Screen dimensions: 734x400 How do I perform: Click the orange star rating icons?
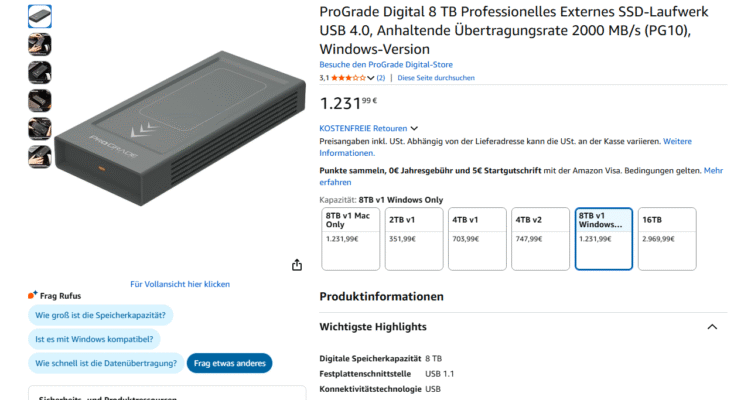[349, 77]
